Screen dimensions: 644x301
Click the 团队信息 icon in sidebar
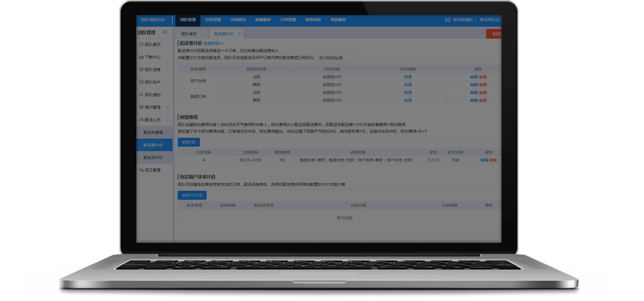point(141,69)
